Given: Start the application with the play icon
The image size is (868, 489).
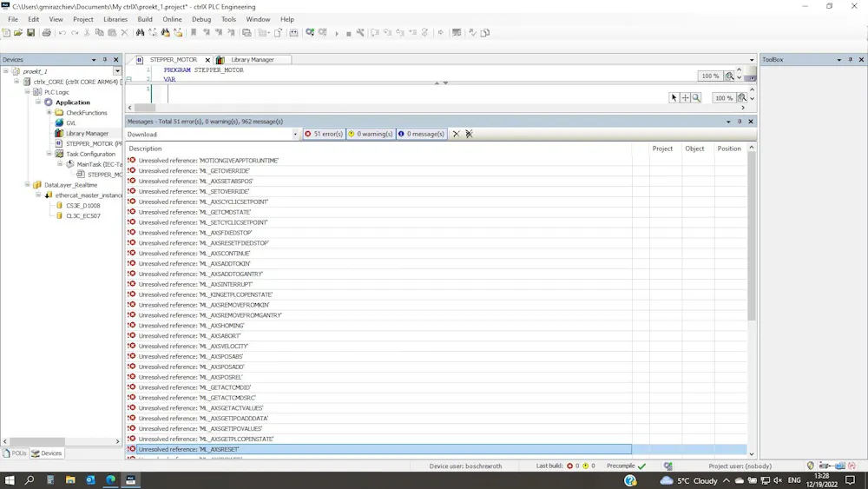Looking at the screenshot, I should click(337, 33).
